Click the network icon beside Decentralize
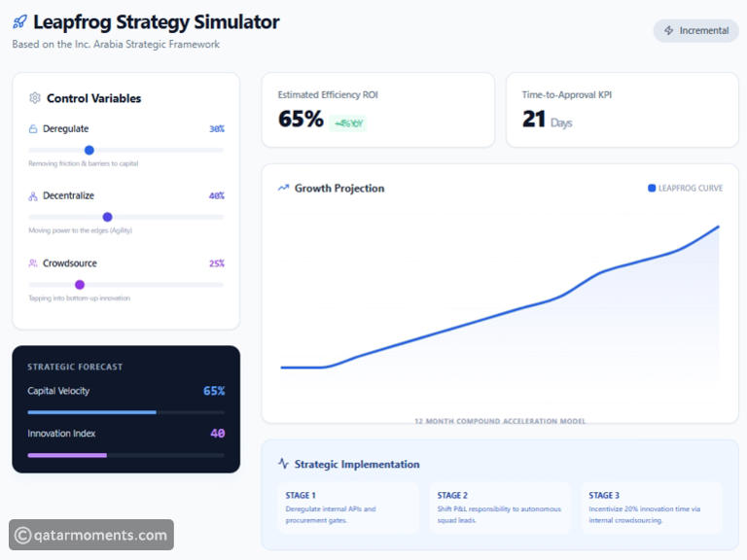747x560 pixels. (x=33, y=196)
